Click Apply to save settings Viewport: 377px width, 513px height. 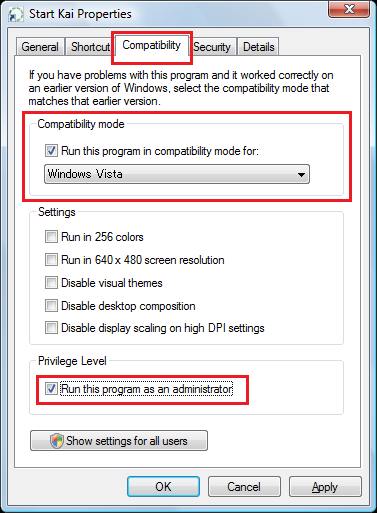click(x=325, y=487)
